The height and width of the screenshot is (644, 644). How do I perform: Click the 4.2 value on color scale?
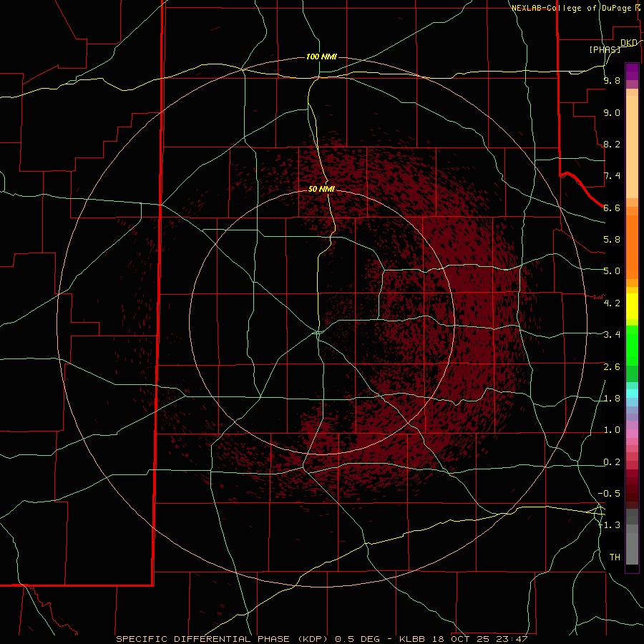[x=612, y=303]
